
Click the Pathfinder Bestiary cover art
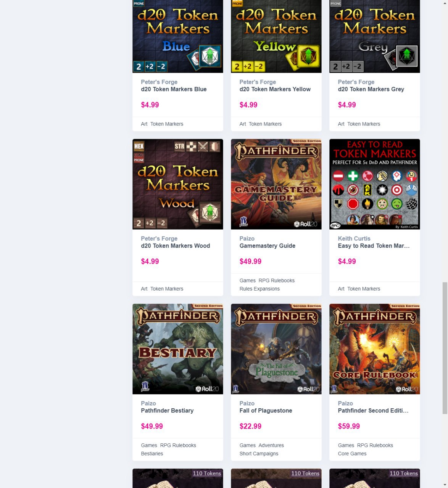[177, 349]
